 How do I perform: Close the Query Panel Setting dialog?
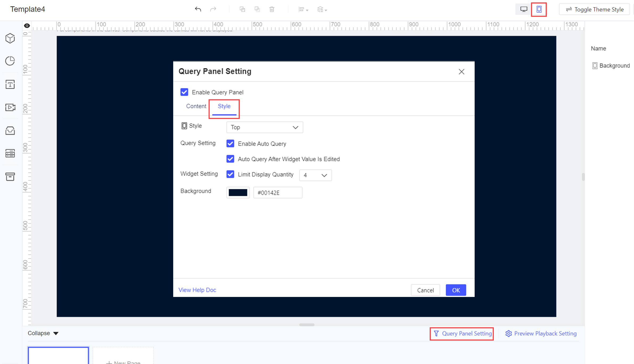(461, 72)
